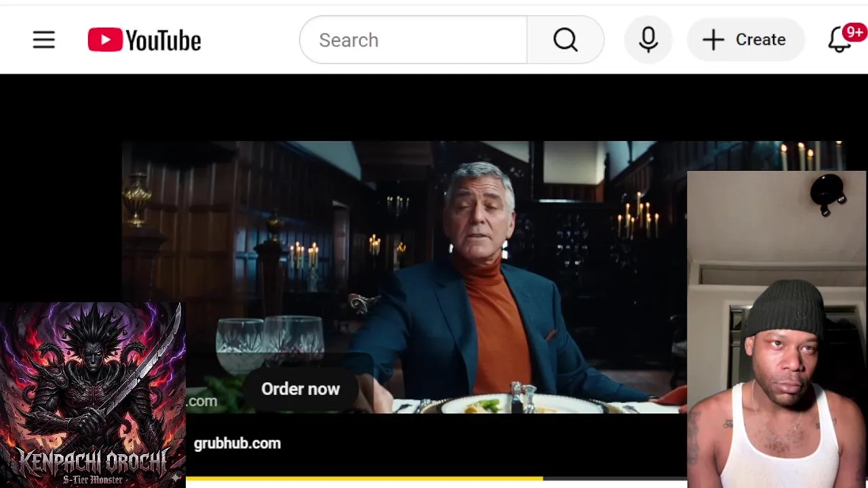Click the plus icon inside Create
Image resolution: width=868 pixels, height=488 pixels.
[713, 40]
